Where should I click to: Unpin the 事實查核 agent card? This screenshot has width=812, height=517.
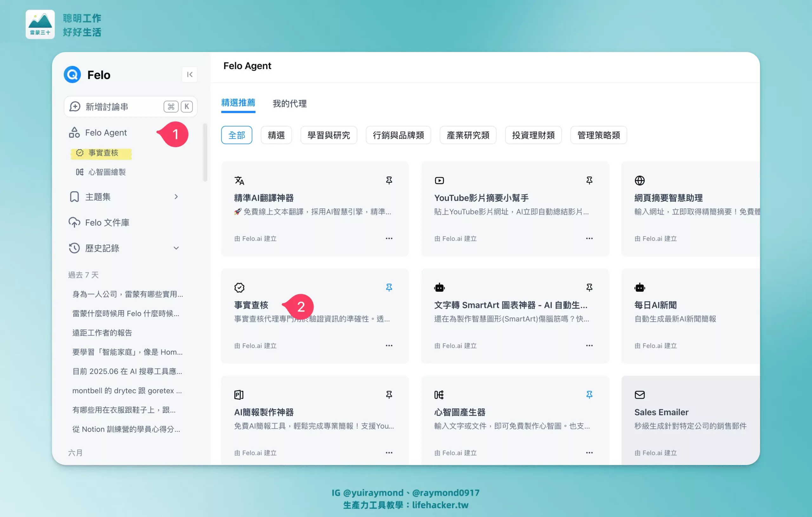pyautogui.click(x=389, y=288)
